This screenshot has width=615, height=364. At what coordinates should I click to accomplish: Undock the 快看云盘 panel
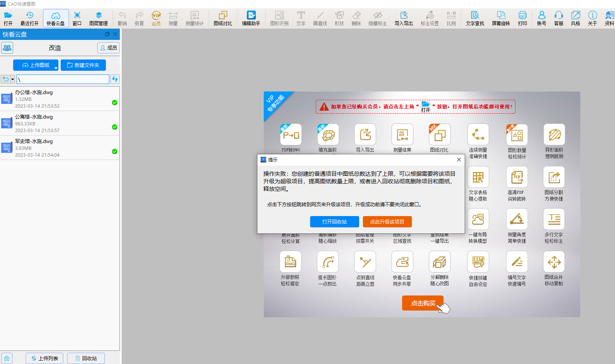coord(107,34)
